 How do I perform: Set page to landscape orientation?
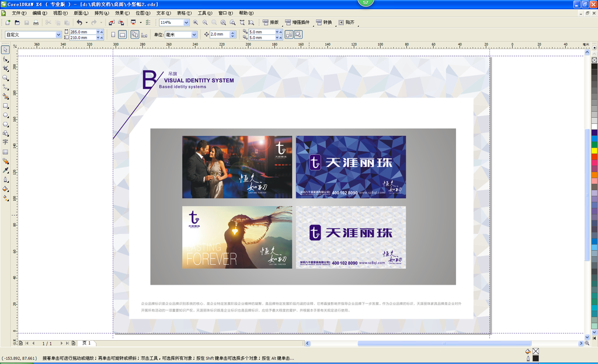[x=123, y=34]
